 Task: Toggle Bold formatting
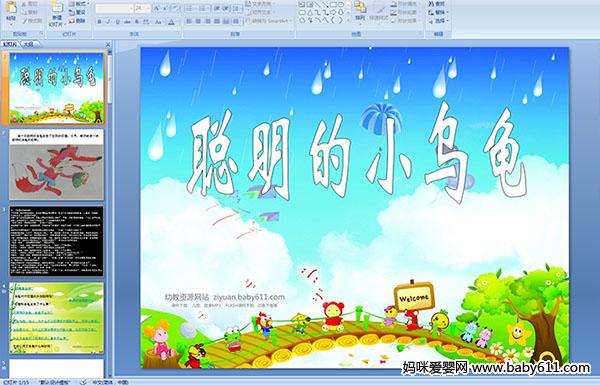pos(99,22)
